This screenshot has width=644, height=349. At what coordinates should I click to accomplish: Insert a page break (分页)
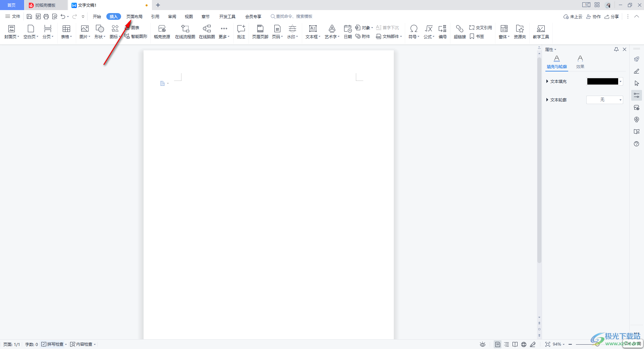coord(48,32)
